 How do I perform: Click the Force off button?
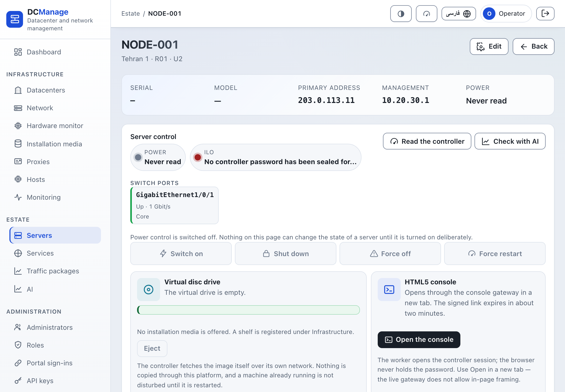click(x=390, y=253)
